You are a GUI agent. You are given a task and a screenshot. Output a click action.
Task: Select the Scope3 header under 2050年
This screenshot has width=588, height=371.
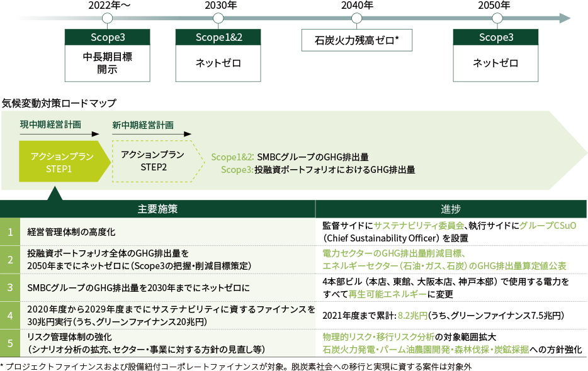(x=495, y=37)
